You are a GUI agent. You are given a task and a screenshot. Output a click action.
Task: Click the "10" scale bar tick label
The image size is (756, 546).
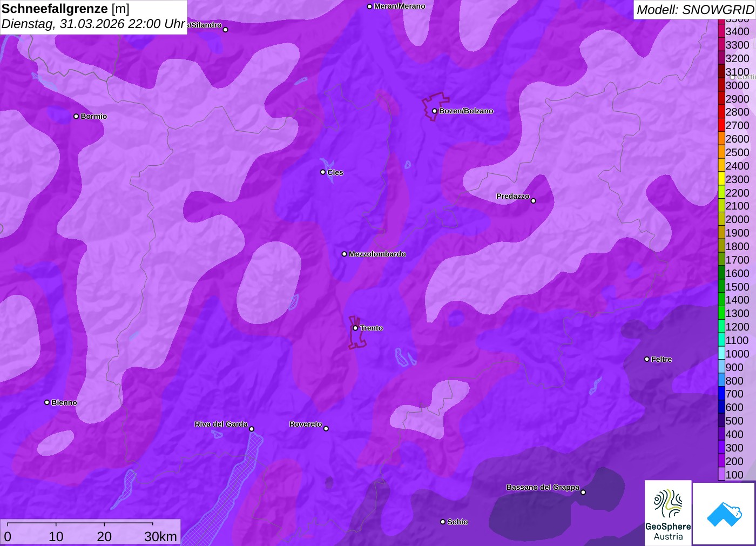56,536
